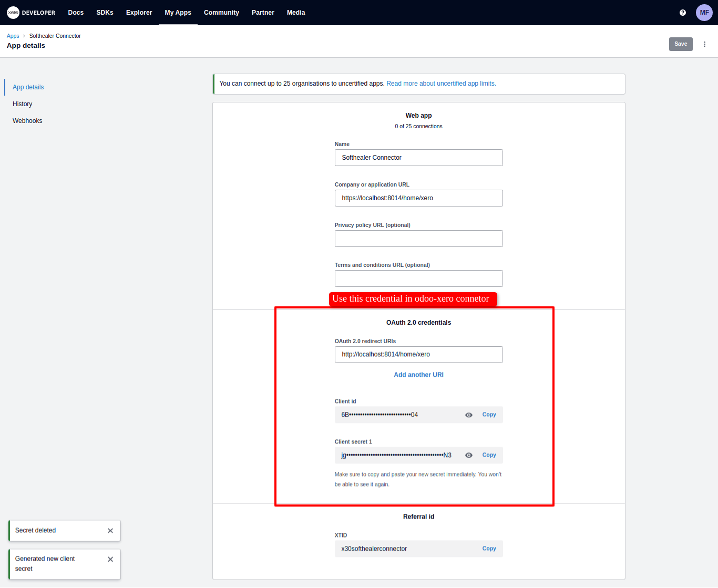Screen dimensions: 718x588
Task: Focus the Privacy policy URL field
Action: 419,239
